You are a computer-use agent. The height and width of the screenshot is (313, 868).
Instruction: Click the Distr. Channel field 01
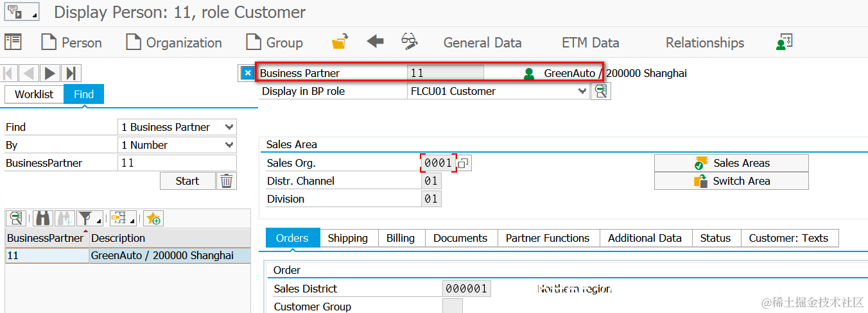pyautogui.click(x=431, y=181)
